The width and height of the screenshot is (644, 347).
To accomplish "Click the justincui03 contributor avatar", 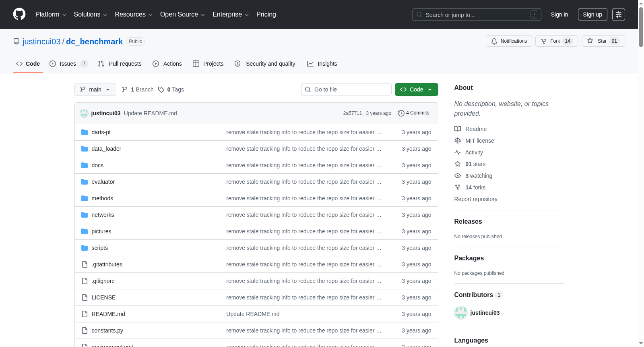I will (x=460, y=313).
